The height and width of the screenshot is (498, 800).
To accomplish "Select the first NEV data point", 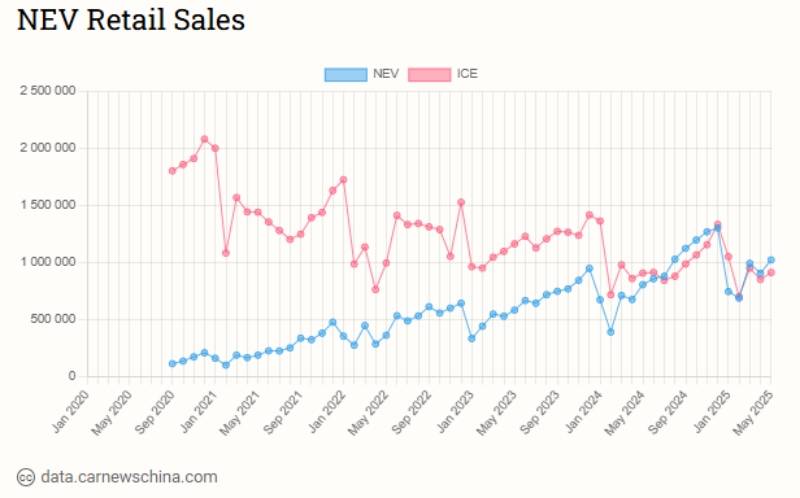I will click(172, 364).
